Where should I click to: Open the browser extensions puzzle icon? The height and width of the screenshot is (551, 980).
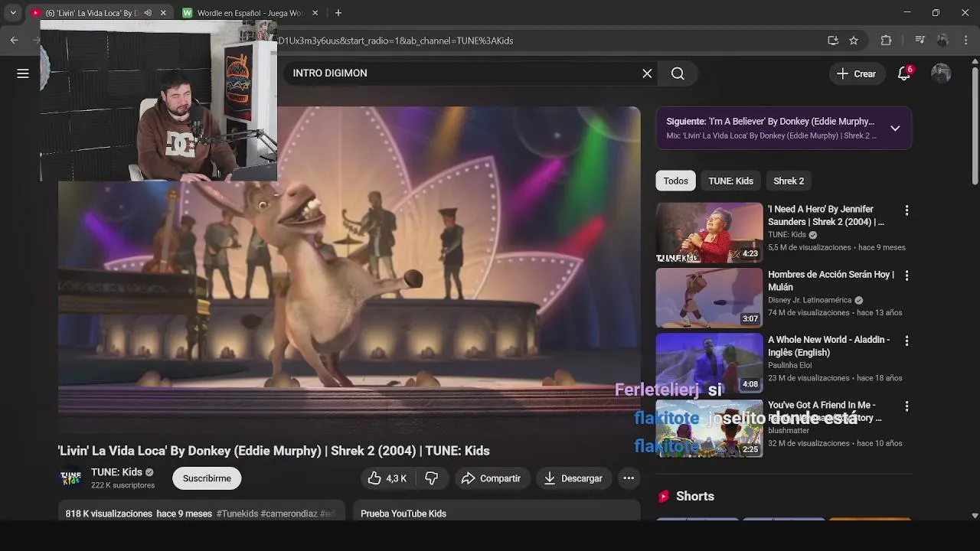887,41
